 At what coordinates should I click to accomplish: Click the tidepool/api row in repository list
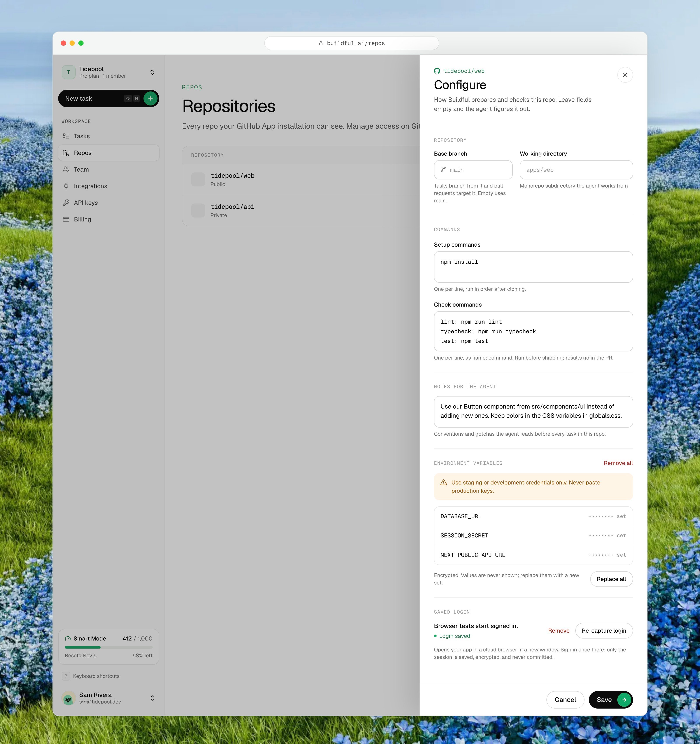coord(301,211)
